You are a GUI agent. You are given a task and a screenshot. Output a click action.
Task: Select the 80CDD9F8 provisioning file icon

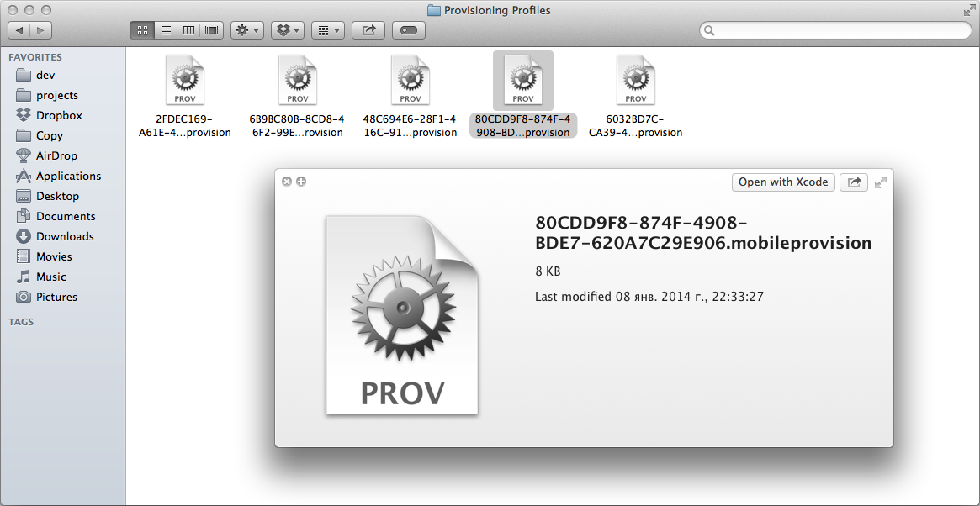coord(523,79)
